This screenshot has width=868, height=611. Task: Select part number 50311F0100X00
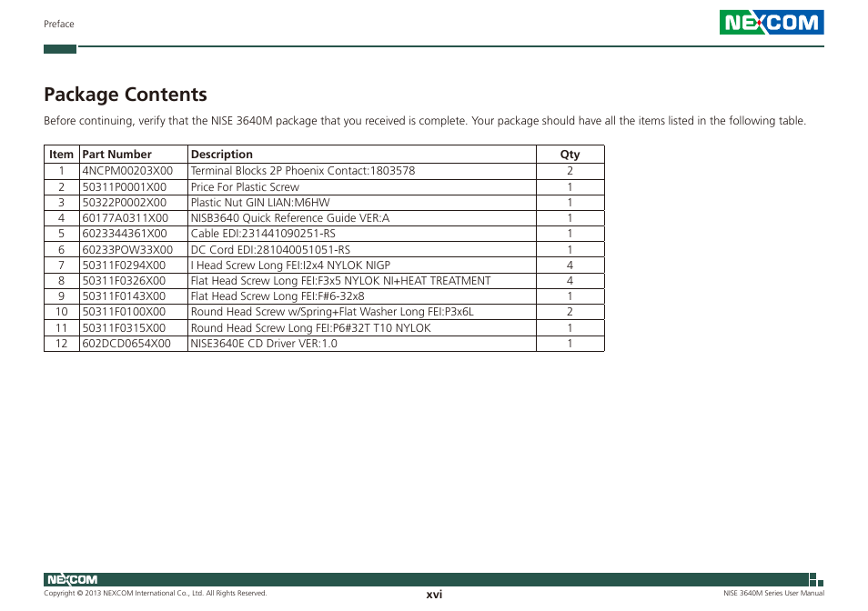pos(124,311)
